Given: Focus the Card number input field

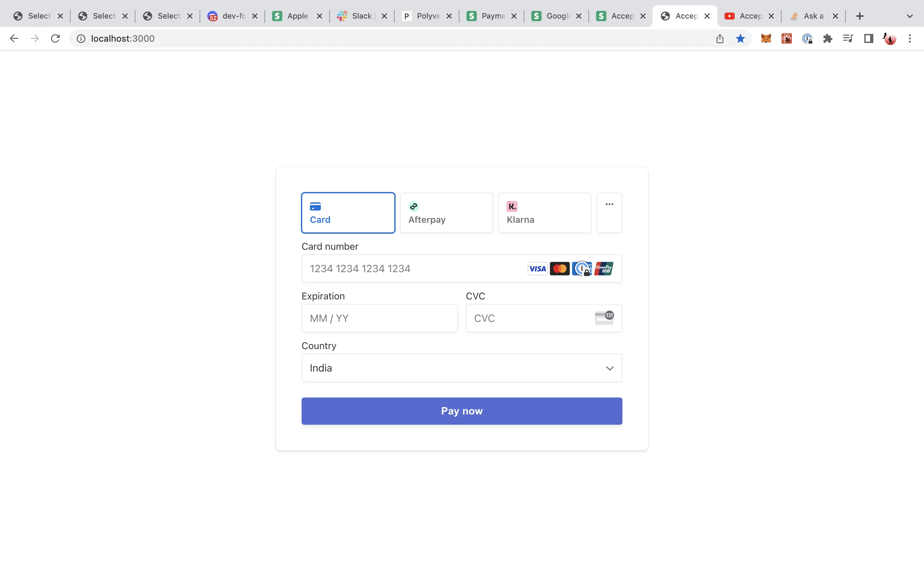Looking at the screenshot, I should pyautogui.click(x=412, y=269).
